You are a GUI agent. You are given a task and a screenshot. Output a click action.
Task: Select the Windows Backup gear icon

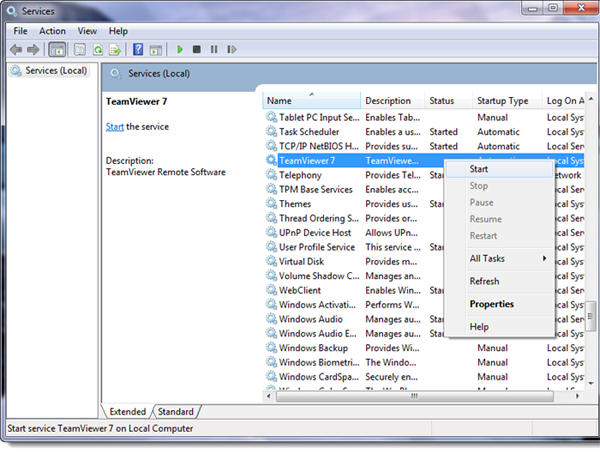[x=271, y=347]
